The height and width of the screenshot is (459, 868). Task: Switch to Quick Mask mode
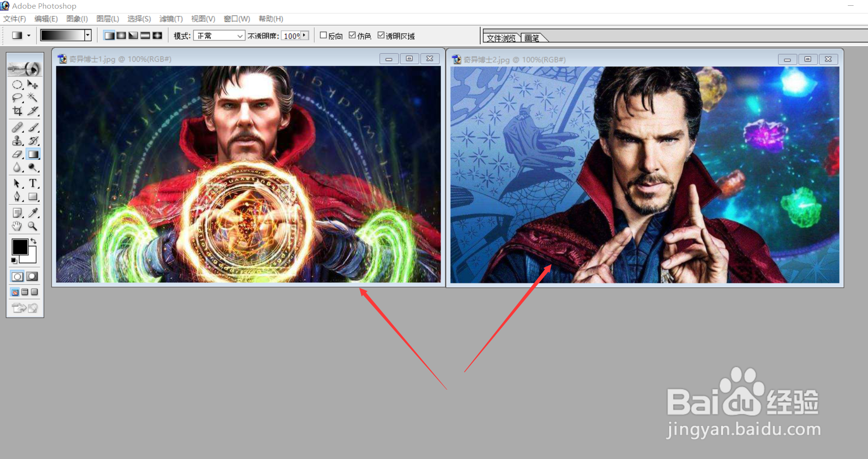point(32,277)
